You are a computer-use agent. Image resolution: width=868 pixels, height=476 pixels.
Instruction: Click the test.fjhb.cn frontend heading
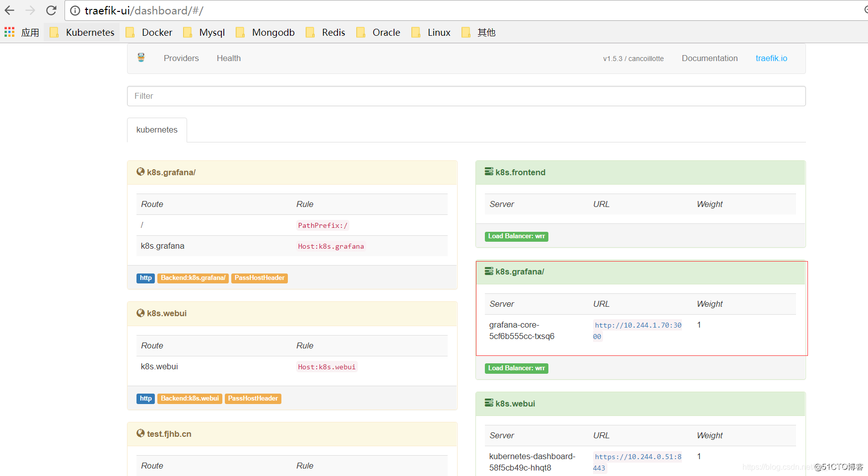(169, 434)
